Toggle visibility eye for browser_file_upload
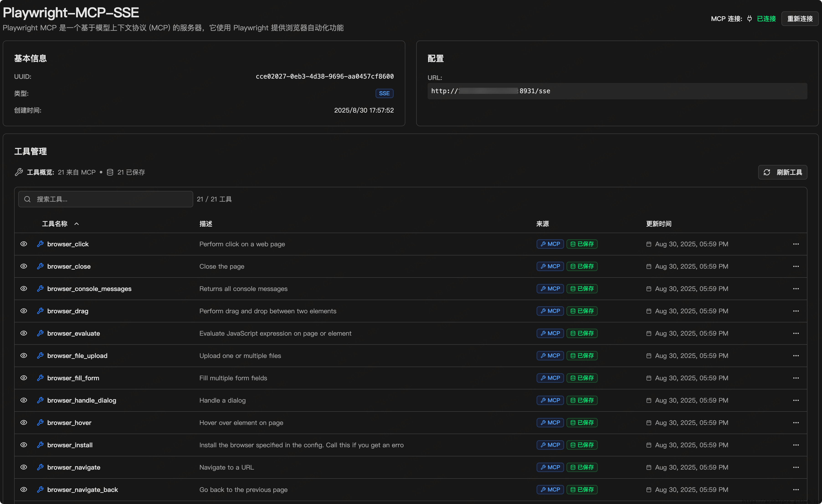The image size is (822, 504). (x=24, y=356)
